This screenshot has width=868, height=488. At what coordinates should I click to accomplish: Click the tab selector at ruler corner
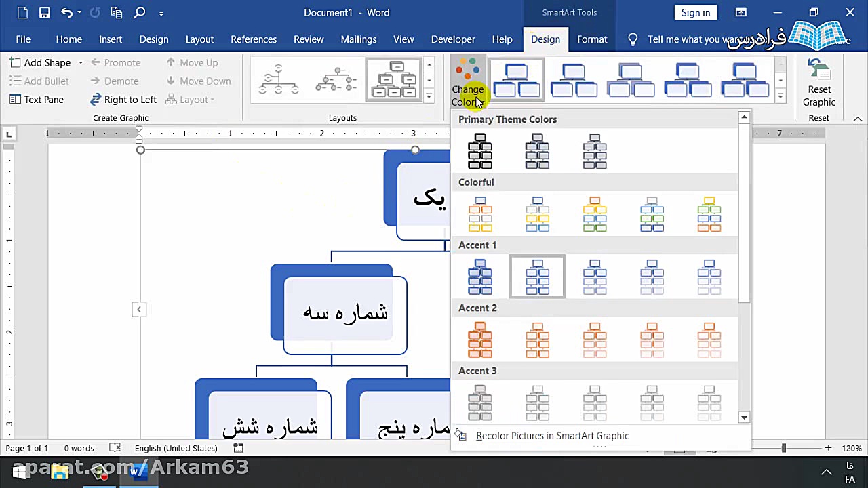coord(9,134)
